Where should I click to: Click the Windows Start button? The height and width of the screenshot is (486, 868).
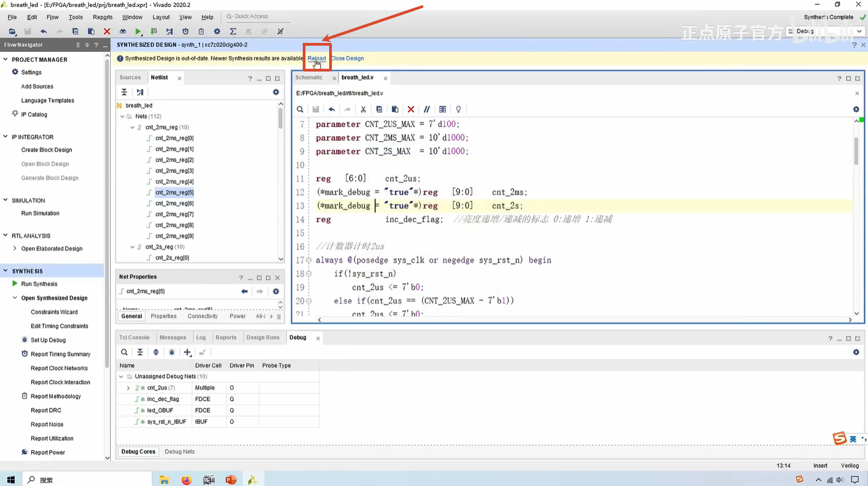point(10,479)
